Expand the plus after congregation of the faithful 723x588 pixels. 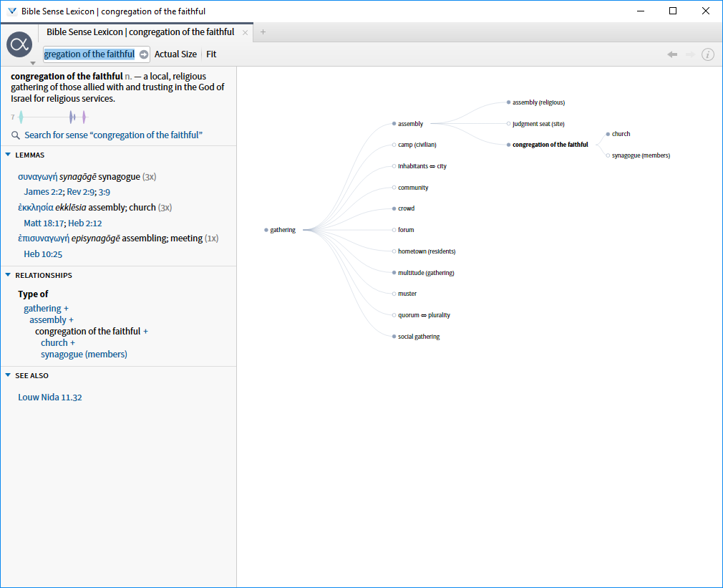point(146,332)
